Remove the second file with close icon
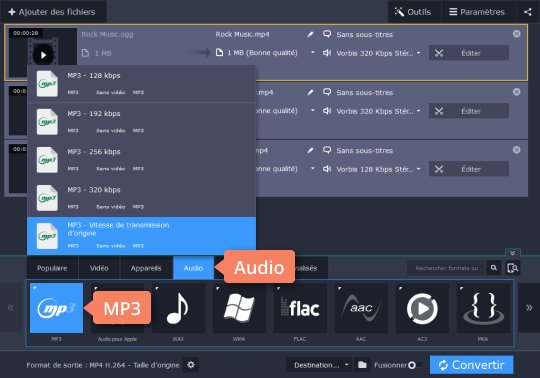The width and height of the screenshot is (540, 378). [x=516, y=92]
